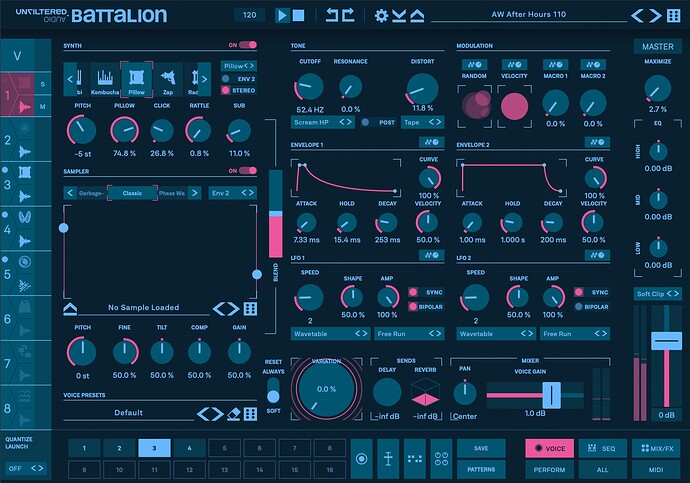690x483 pixels.
Task: Click the Voice Gain slider handle
Action: 551,395
